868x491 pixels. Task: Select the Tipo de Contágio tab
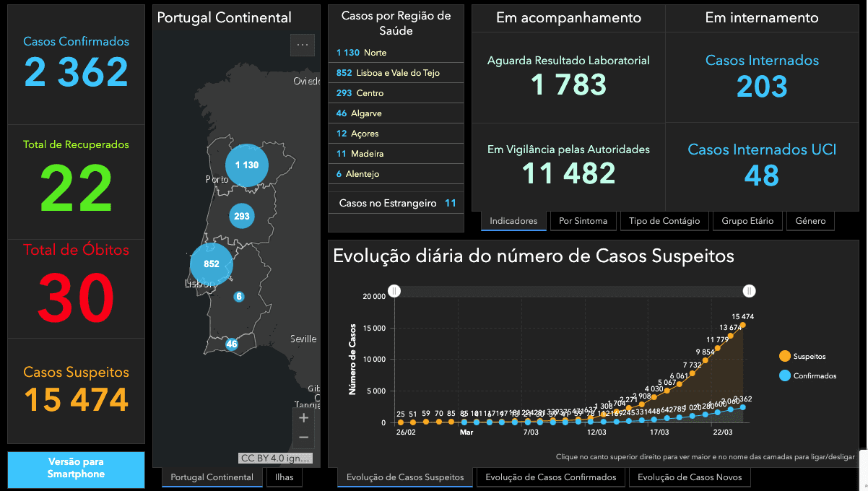point(664,221)
